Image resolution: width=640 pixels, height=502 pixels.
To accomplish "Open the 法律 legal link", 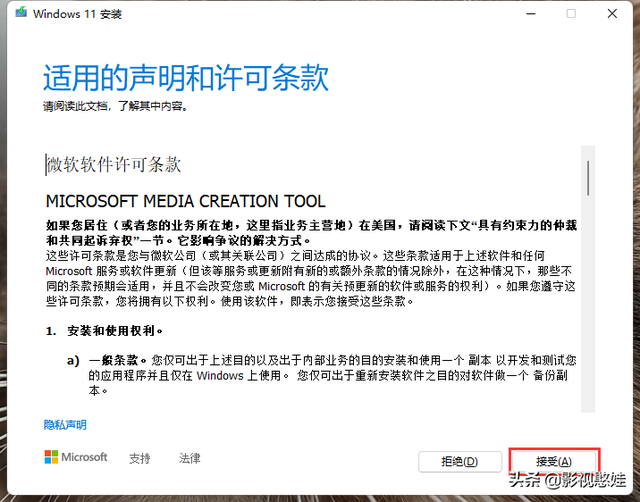I will tap(189, 458).
